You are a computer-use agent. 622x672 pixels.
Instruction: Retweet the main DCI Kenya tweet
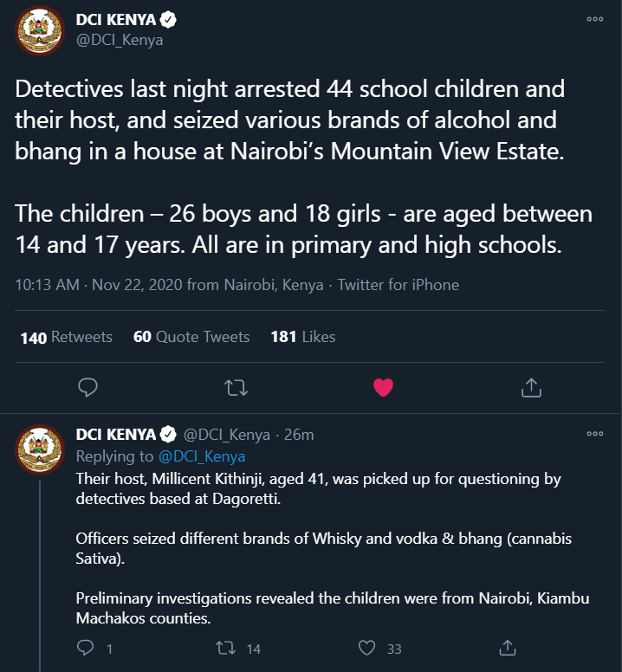pyautogui.click(x=236, y=388)
